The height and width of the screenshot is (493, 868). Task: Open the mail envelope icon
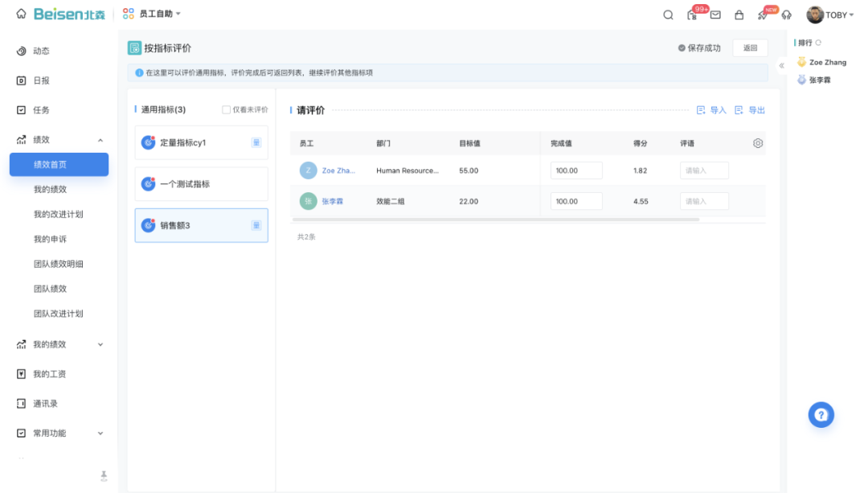(715, 15)
